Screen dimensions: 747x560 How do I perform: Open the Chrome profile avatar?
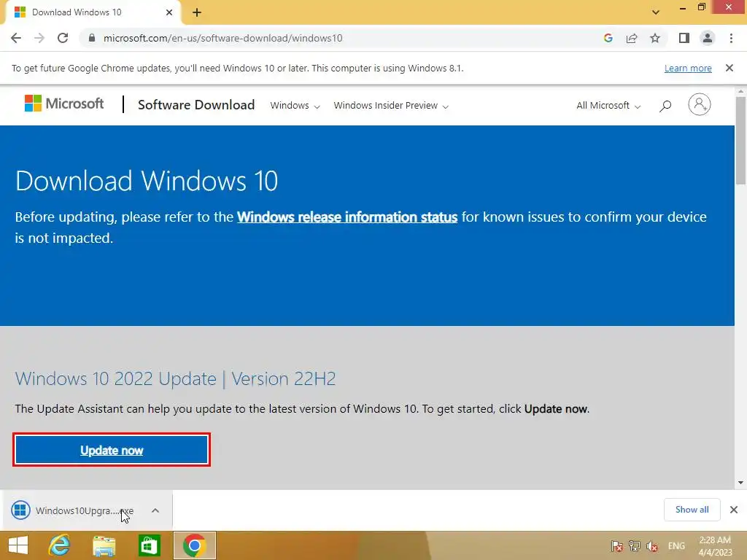tap(708, 38)
